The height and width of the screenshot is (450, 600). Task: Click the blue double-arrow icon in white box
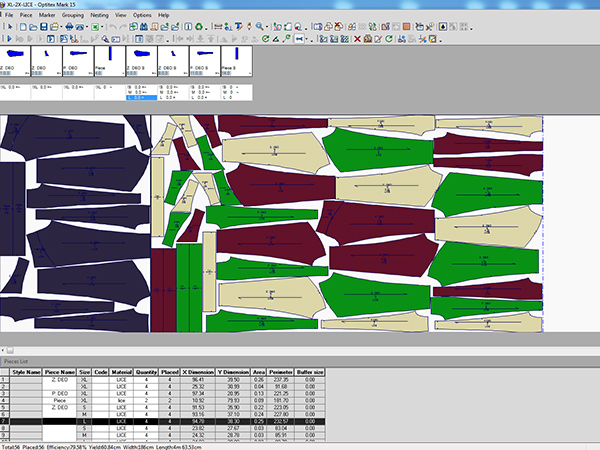tap(299, 39)
